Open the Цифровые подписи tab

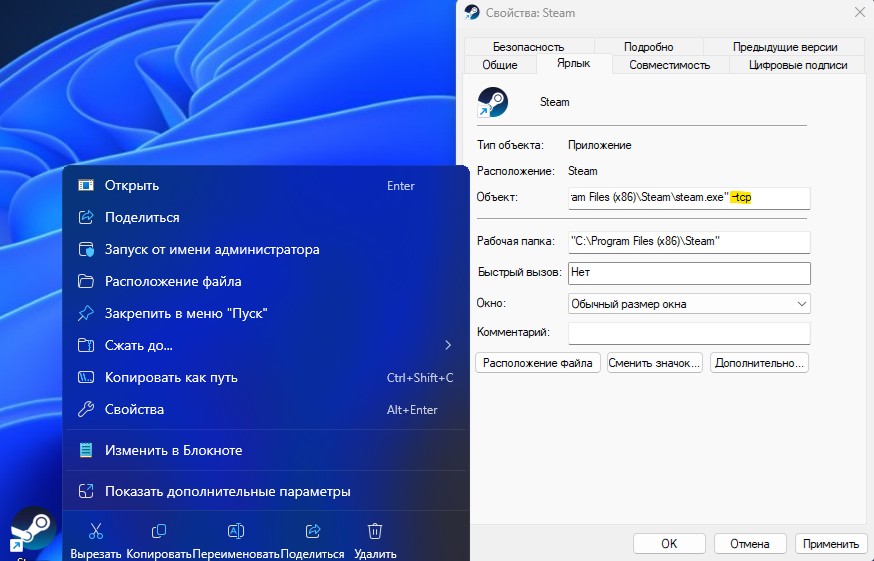click(x=798, y=65)
